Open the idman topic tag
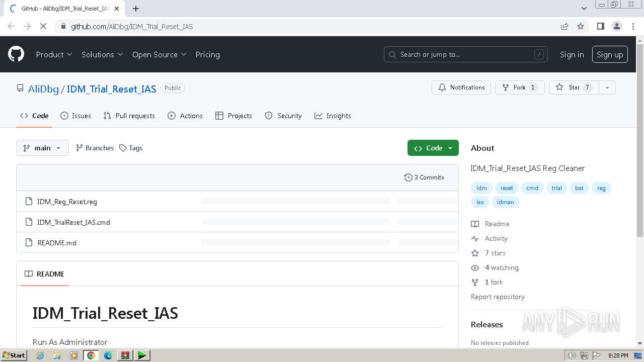 click(x=506, y=202)
